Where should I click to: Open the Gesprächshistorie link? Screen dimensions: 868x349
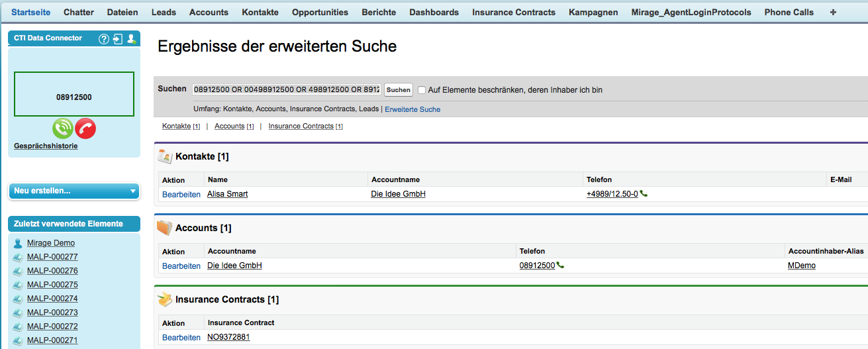tap(46, 146)
